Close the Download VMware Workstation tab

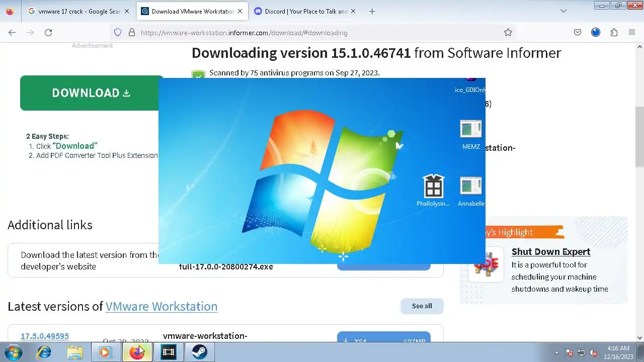click(x=240, y=11)
